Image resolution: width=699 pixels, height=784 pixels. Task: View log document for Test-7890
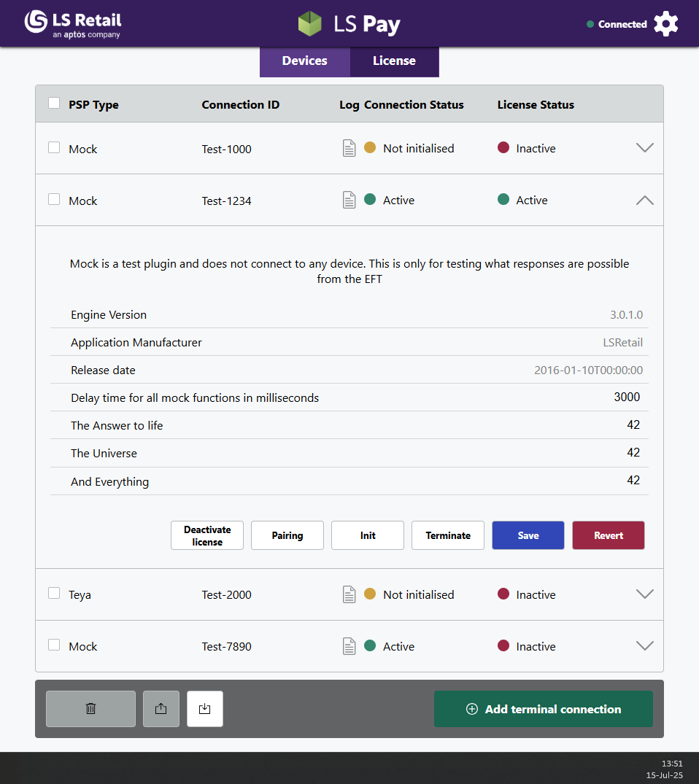349,646
